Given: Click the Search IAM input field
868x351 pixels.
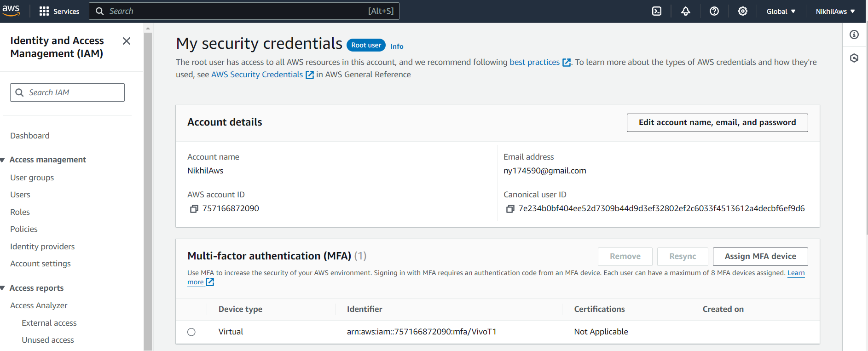Looking at the screenshot, I should pos(67,92).
